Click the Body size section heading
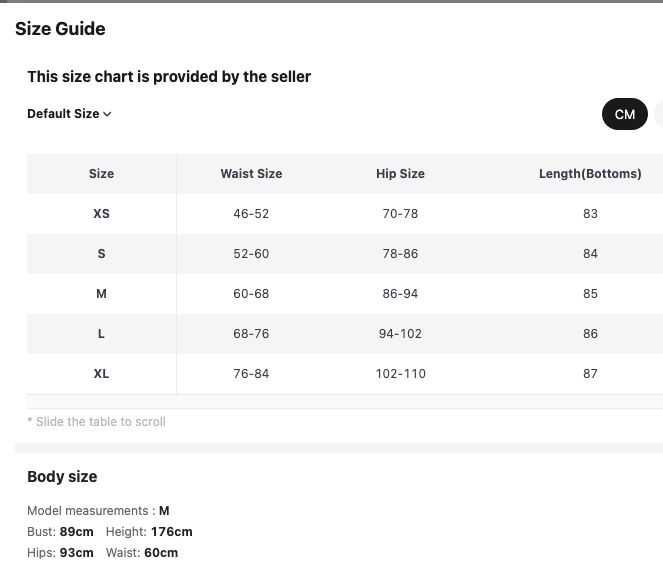Image resolution: width=663 pixels, height=575 pixels. [x=62, y=476]
